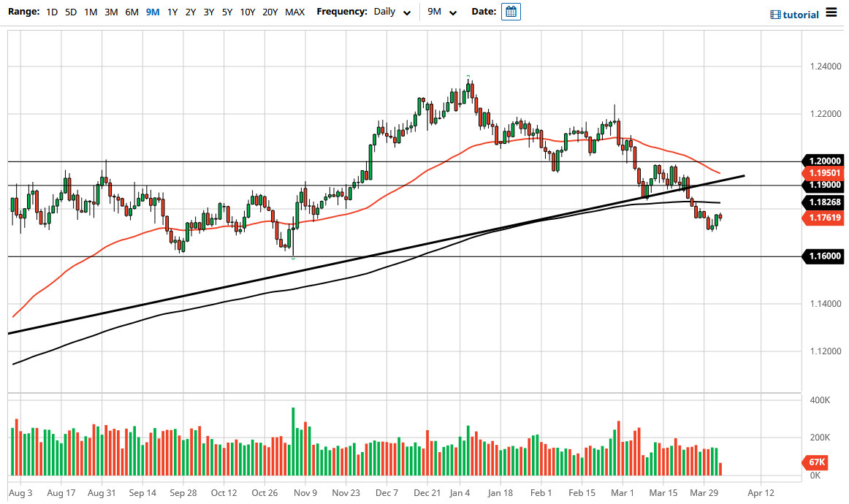Click the Mar 1 date label

coord(622,492)
